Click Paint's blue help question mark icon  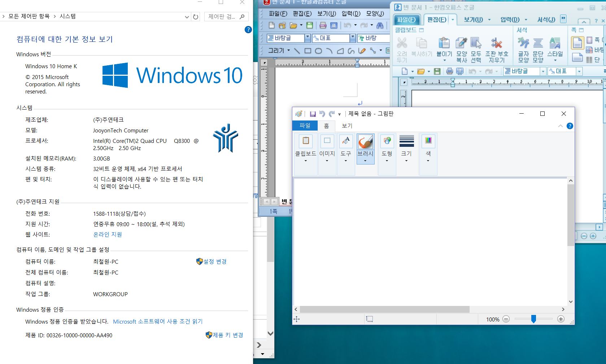point(570,126)
